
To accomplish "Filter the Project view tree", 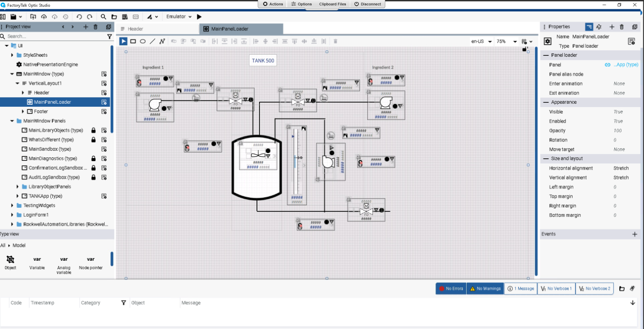I will pyautogui.click(x=109, y=36).
